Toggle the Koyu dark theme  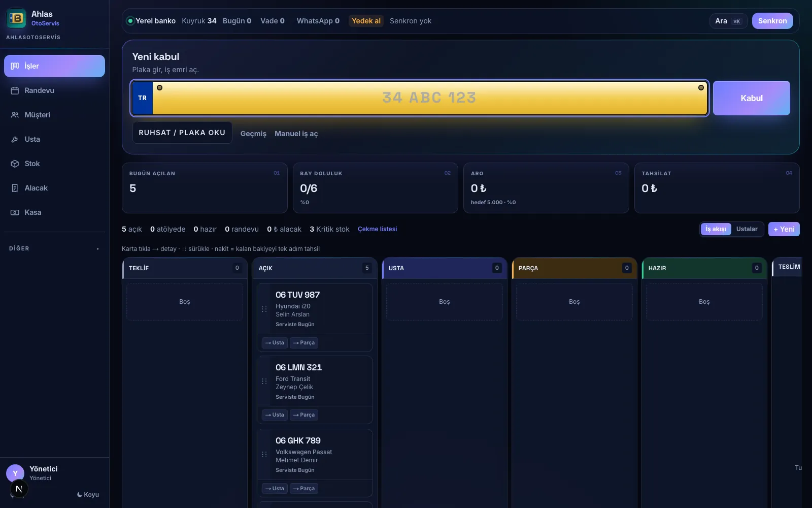click(88, 495)
